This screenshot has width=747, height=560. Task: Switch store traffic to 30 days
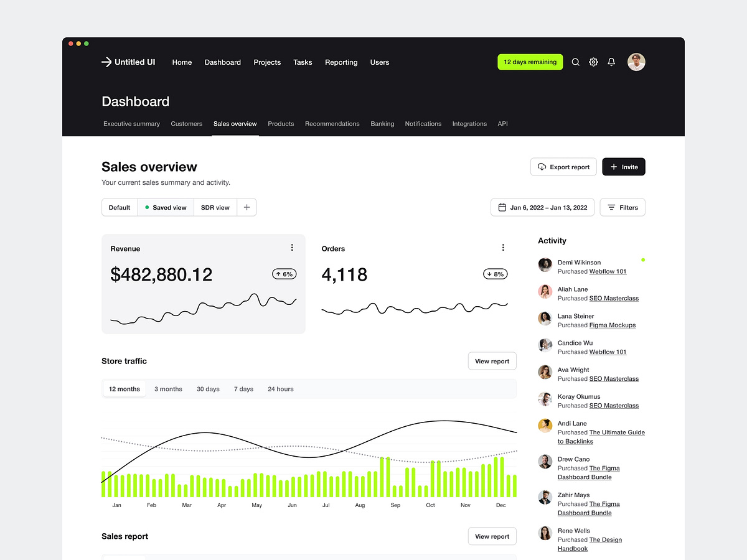point(208,388)
